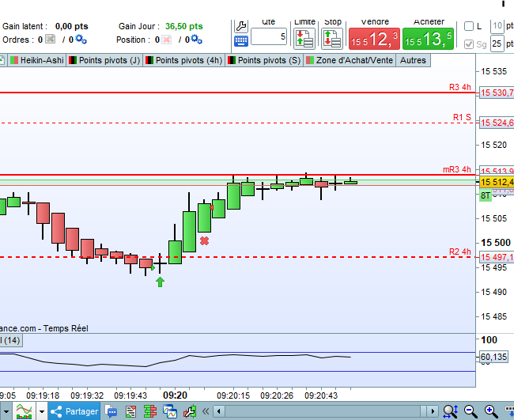Click the Gain latent 0,00 pts value
Image resolution: width=514 pixels, height=420 pixels.
coord(71,26)
